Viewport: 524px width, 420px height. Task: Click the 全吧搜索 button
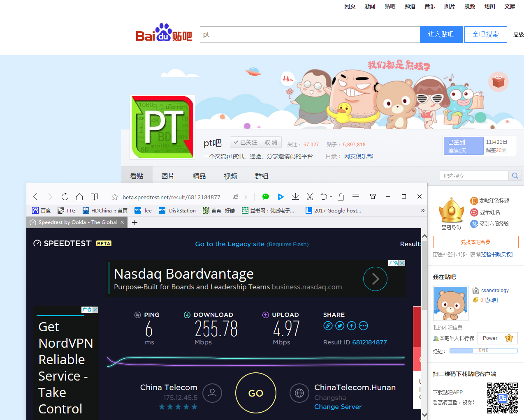(486, 35)
